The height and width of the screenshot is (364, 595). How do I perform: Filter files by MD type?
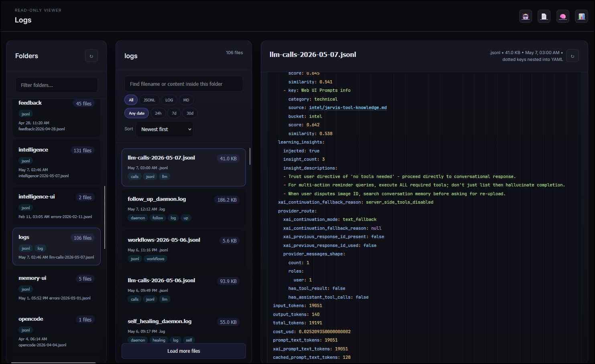pos(186,100)
